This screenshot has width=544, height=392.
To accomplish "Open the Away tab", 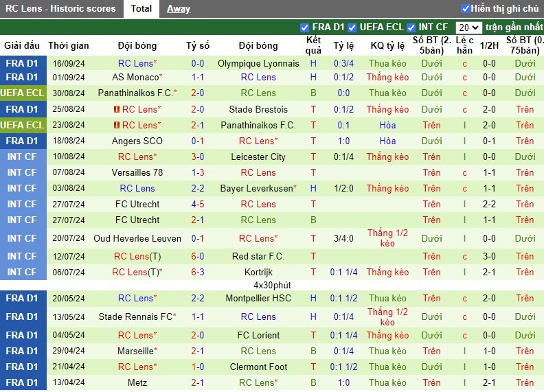I will click(179, 8).
